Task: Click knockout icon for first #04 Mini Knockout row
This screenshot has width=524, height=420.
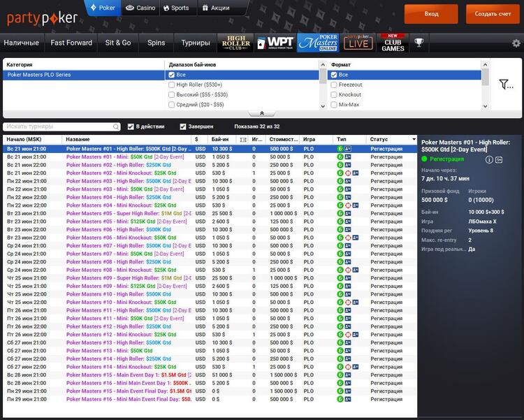Action: pos(348,205)
